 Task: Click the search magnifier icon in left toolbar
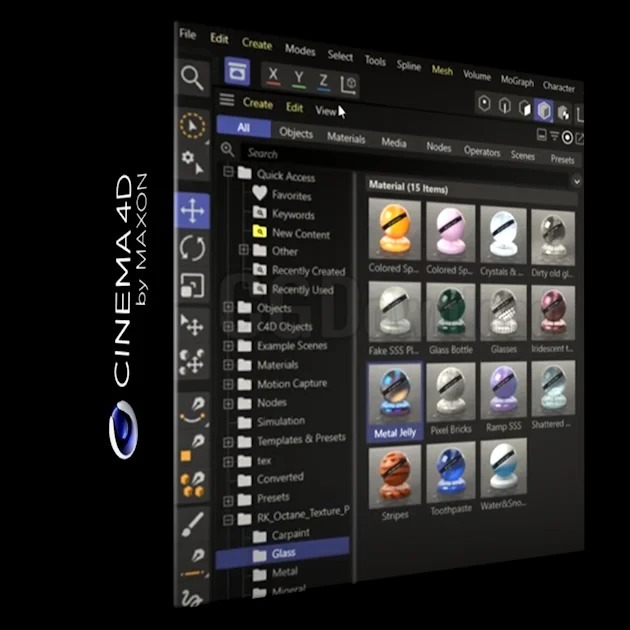[x=192, y=78]
